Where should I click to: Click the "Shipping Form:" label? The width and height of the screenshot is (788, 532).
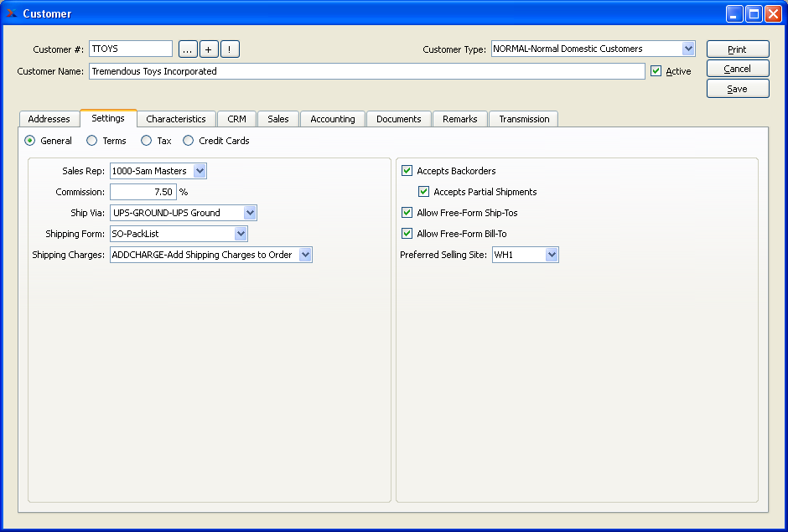75,234
